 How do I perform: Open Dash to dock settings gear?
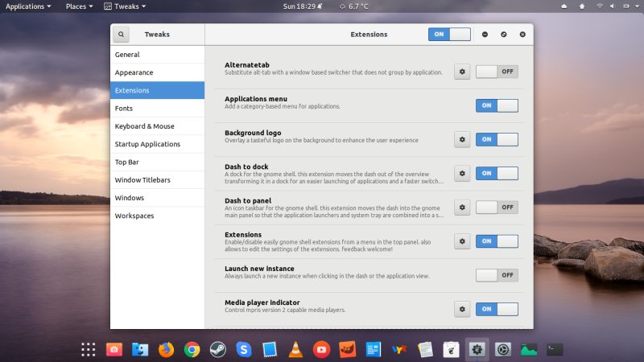tap(462, 174)
